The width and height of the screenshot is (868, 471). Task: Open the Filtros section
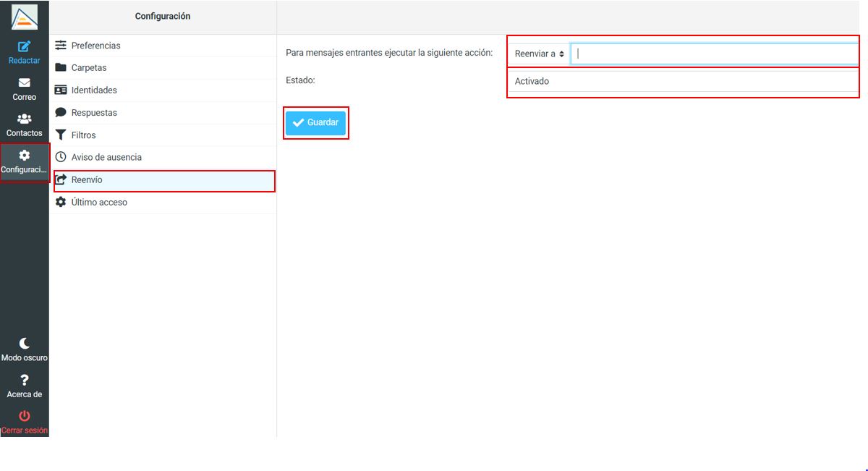coord(83,135)
